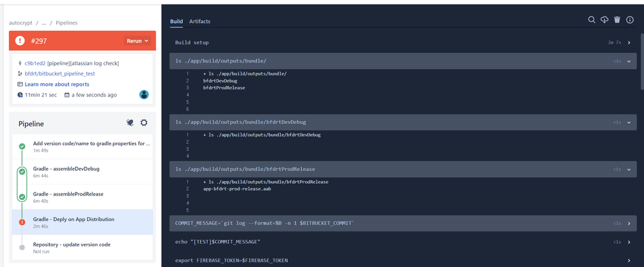Image resolution: width=644 pixels, height=267 pixels.
Task: Click the #297 pipeline number
Action: pos(39,41)
